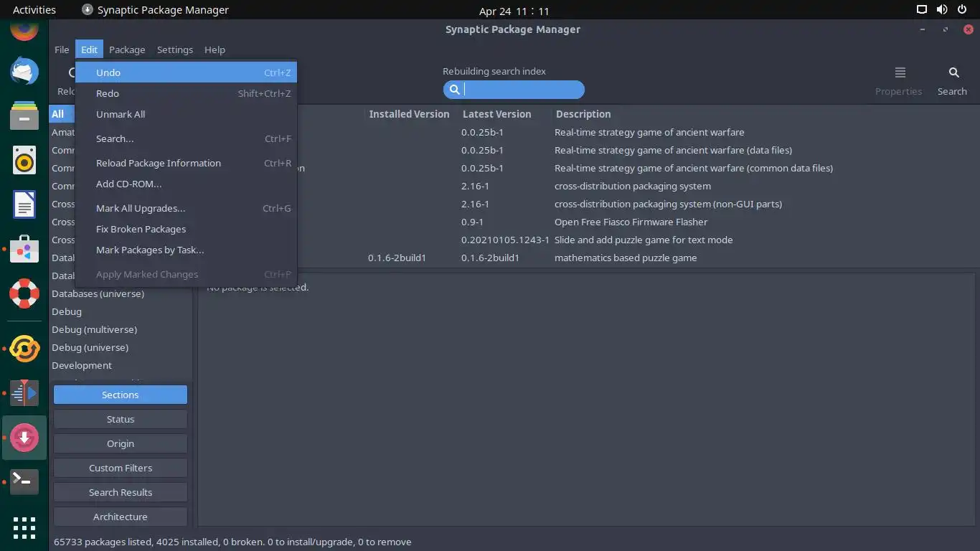Click the Architecture button
Screen dimensions: 980x551
click(x=121, y=517)
